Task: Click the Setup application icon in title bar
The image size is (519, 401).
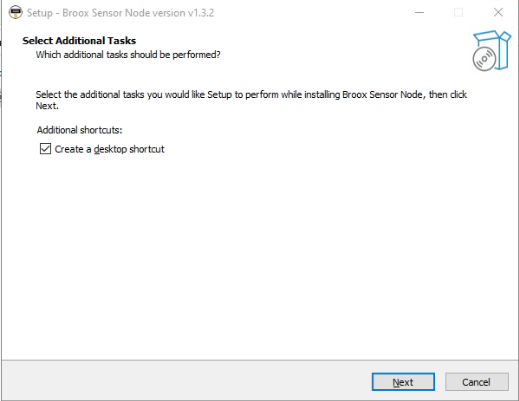Action: click(x=15, y=13)
